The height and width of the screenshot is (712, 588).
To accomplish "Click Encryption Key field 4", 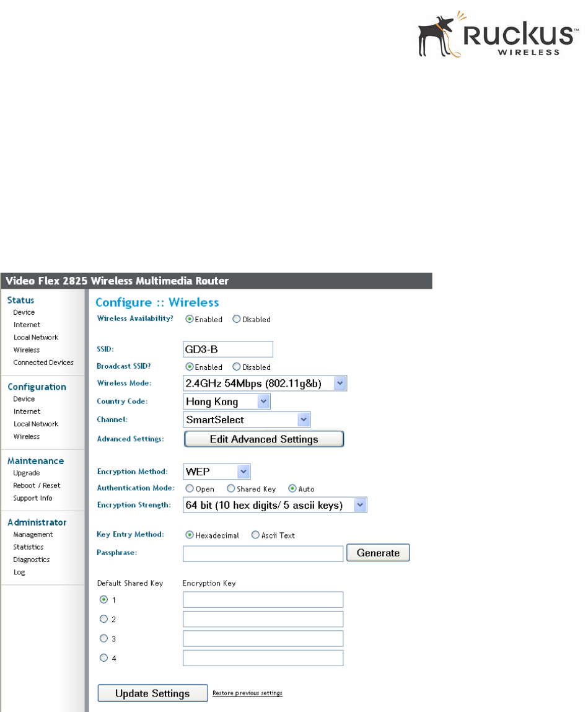I will (263, 658).
